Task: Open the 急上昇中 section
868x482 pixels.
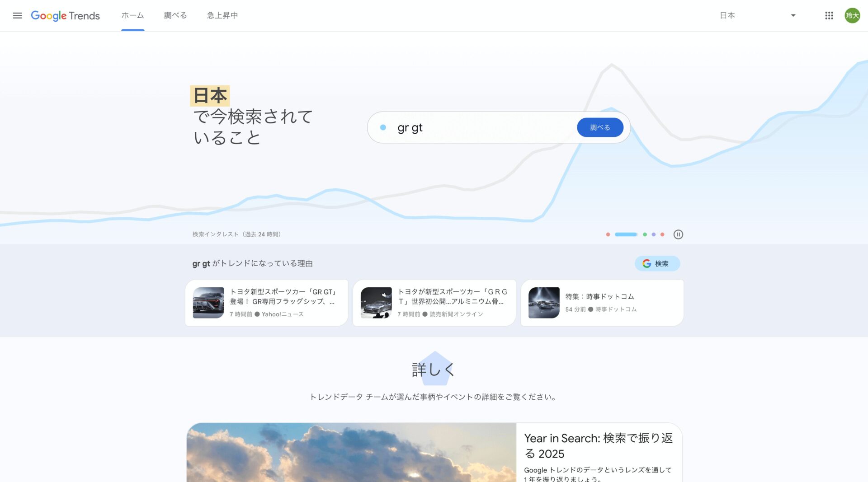Action: [x=222, y=15]
